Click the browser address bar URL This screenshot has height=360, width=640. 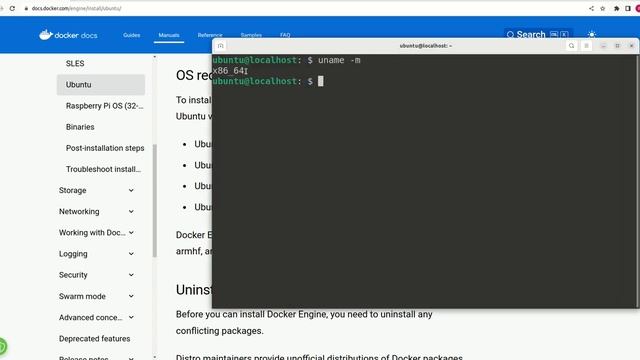tap(76, 8)
